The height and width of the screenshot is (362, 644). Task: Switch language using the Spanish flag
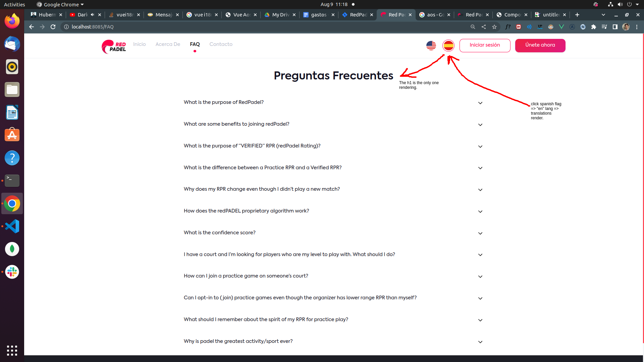click(x=448, y=45)
